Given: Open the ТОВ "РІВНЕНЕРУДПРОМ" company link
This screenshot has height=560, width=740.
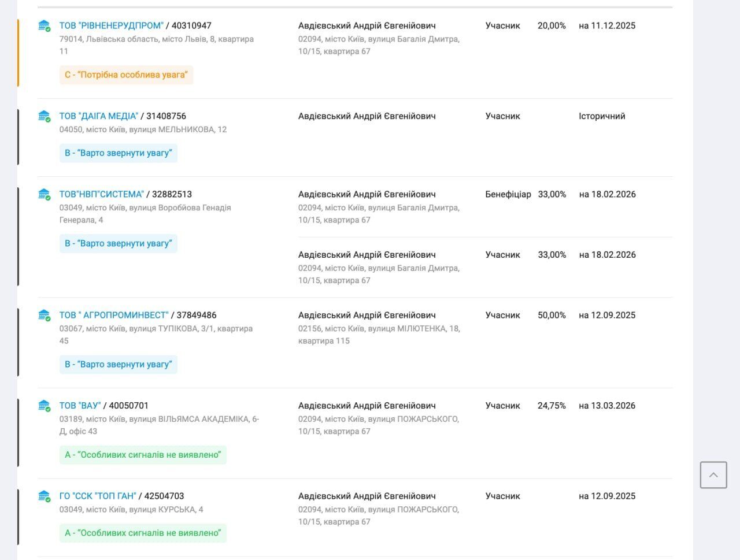Looking at the screenshot, I should (x=111, y=25).
